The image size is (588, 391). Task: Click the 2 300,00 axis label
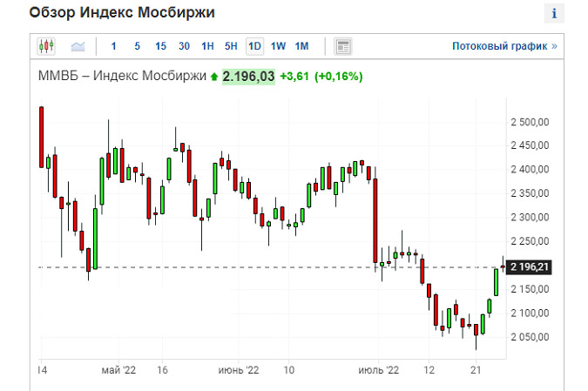(530, 217)
